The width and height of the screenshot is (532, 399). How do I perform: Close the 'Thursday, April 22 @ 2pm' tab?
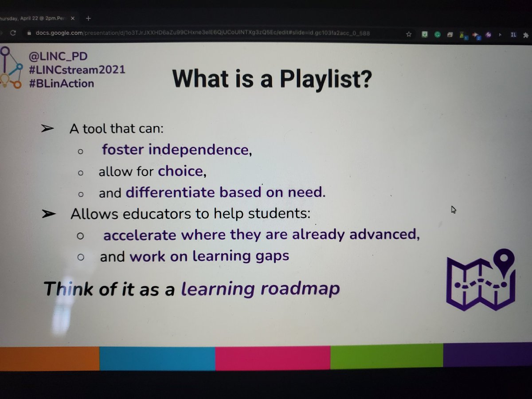[x=72, y=19]
